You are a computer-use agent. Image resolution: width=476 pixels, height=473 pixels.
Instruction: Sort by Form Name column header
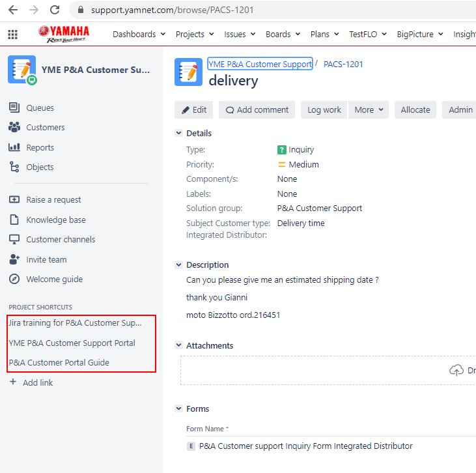[207, 429]
